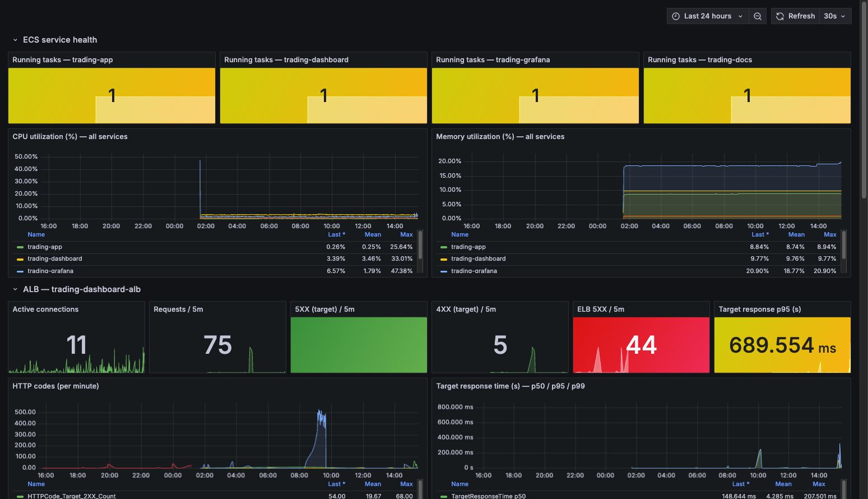Click the Active connections panel title

pos(45,309)
